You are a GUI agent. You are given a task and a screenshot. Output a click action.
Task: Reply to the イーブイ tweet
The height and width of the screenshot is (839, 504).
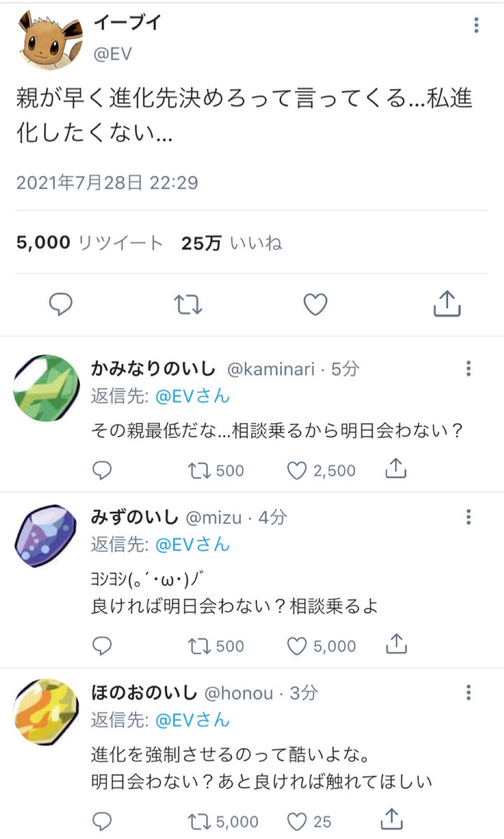point(62,303)
